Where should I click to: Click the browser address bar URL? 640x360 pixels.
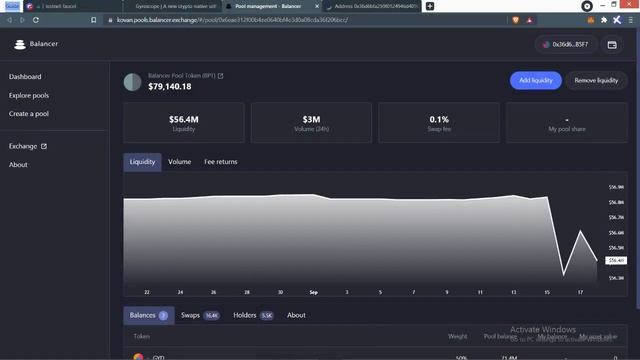click(232, 20)
